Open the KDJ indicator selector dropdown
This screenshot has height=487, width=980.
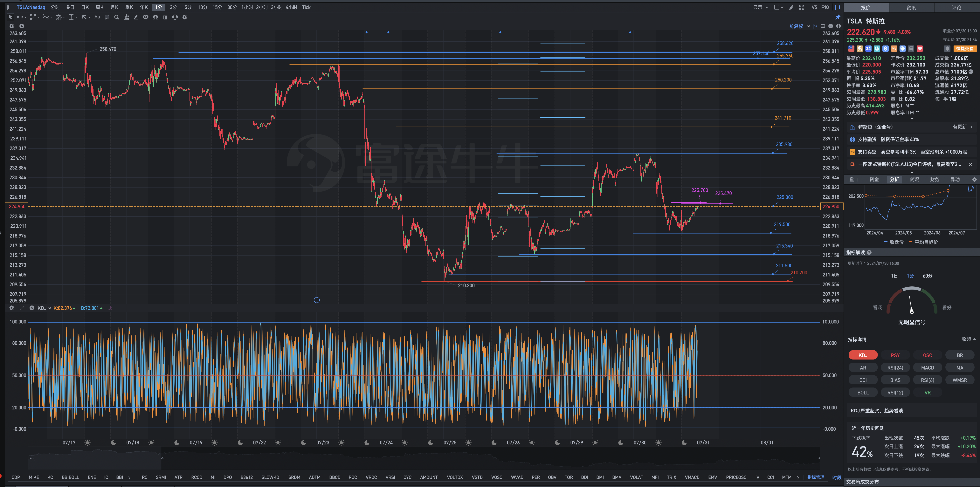(x=44, y=308)
